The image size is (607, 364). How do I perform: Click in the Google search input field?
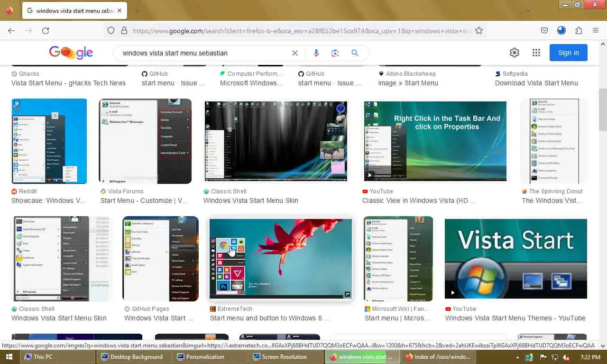point(204,53)
